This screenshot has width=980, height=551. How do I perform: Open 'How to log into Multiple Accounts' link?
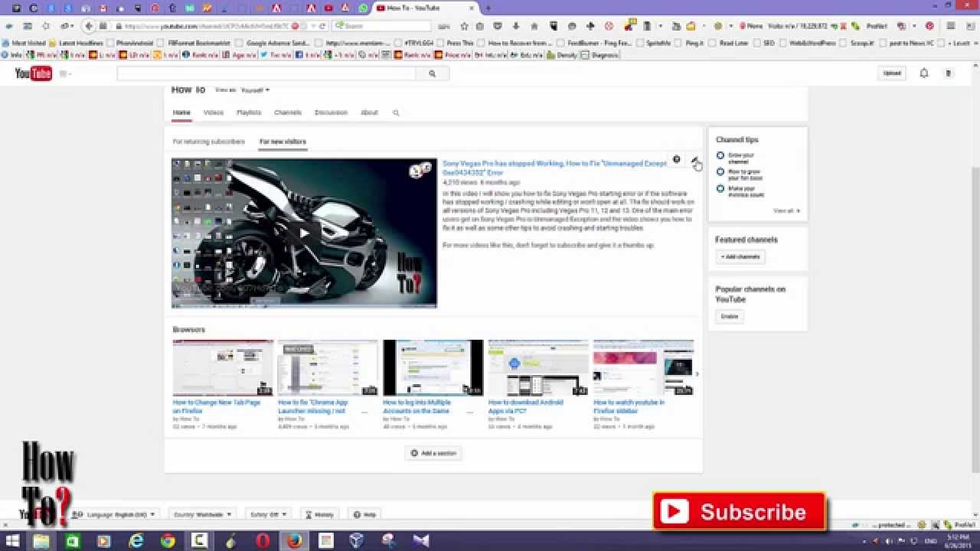tap(416, 406)
